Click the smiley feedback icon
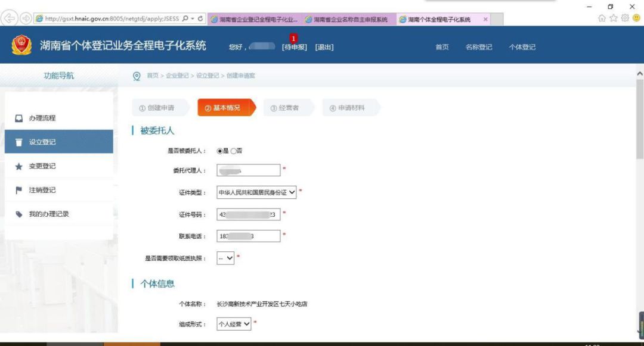 636,18
